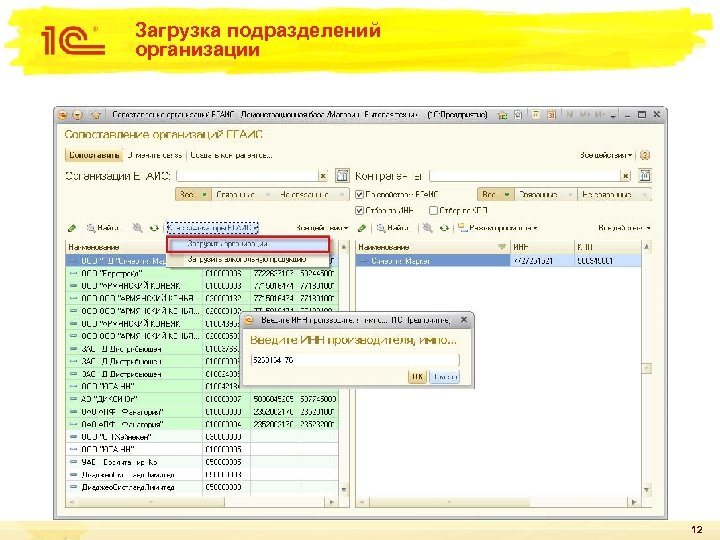Click right table КПП column header
Image resolution: width=720 pixels, height=540 pixels.
[608, 247]
